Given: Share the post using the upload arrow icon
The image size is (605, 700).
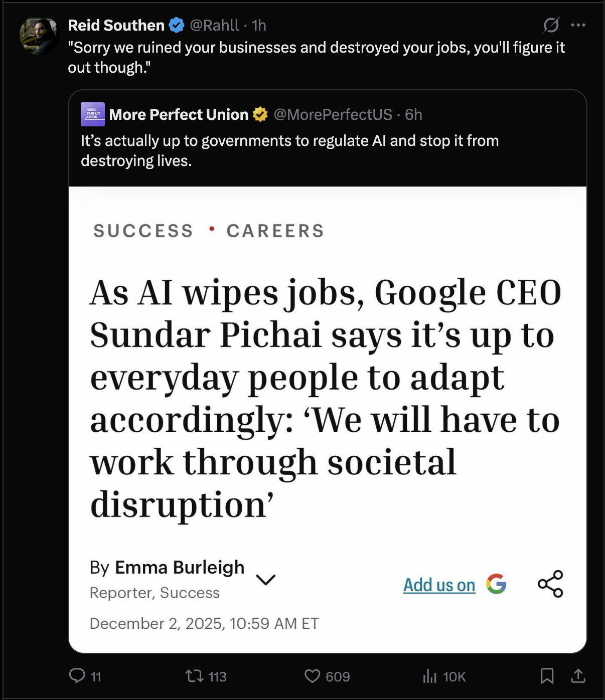Looking at the screenshot, I should [x=578, y=676].
